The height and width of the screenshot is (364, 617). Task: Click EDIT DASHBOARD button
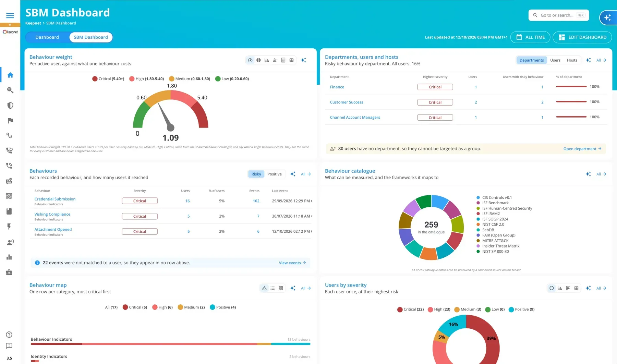click(x=582, y=37)
